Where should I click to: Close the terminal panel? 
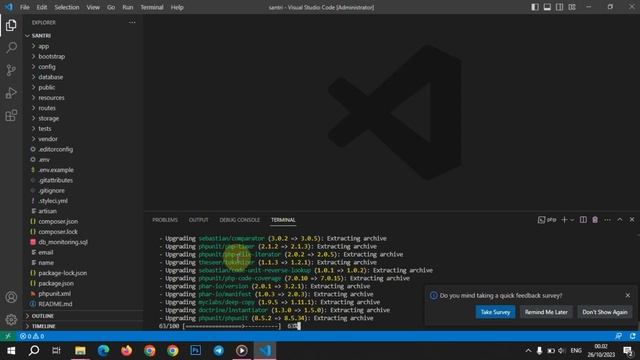632,220
